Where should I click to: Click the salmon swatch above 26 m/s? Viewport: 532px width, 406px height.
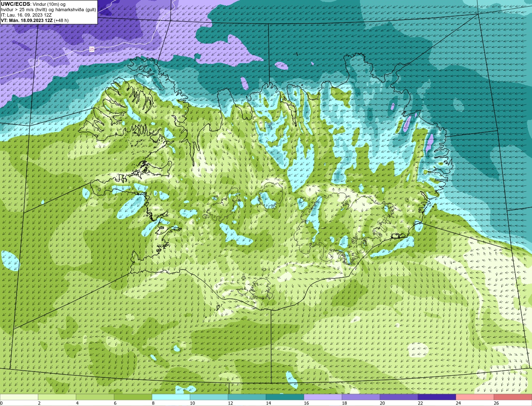pos(513,397)
